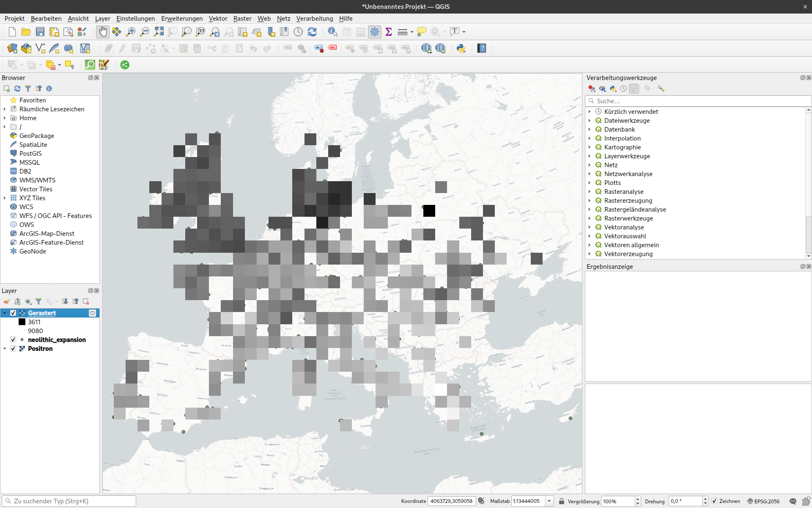This screenshot has width=812, height=508.
Task: Open the Raster menu
Action: (x=242, y=19)
